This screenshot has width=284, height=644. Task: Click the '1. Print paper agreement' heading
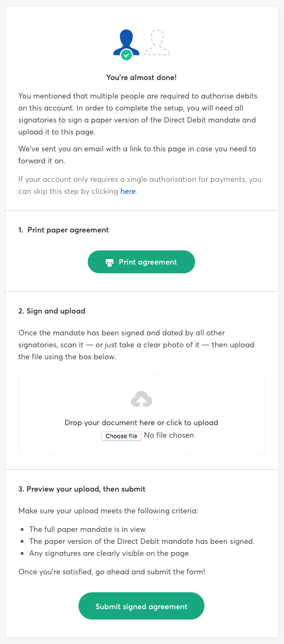click(64, 230)
